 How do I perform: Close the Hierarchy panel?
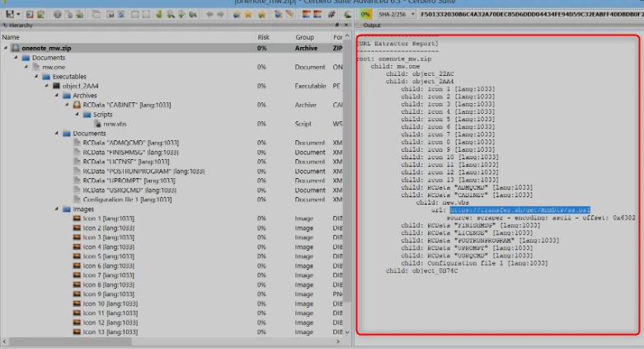(346, 25)
